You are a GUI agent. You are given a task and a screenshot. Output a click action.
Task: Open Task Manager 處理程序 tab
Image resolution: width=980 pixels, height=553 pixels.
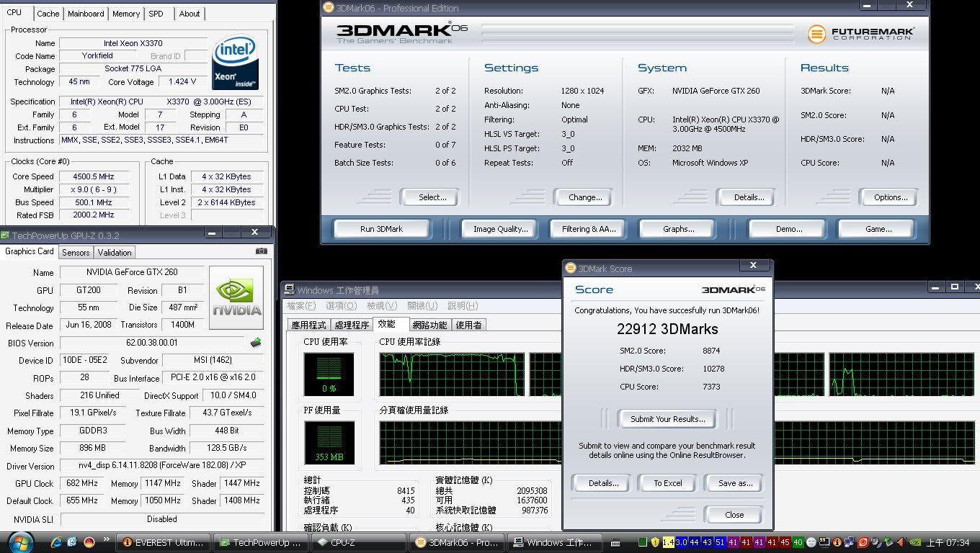352,325
